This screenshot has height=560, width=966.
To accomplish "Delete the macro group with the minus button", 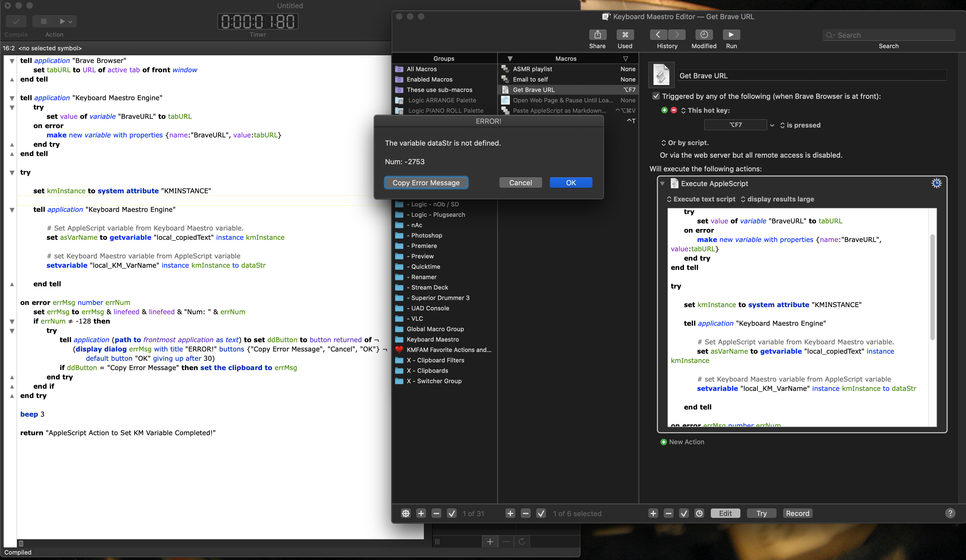I will click(x=436, y=513).
